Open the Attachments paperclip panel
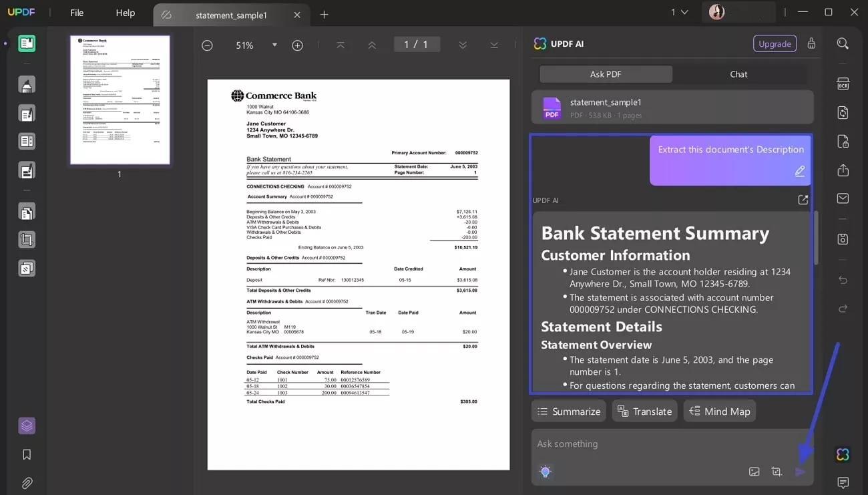 (27, 483)
